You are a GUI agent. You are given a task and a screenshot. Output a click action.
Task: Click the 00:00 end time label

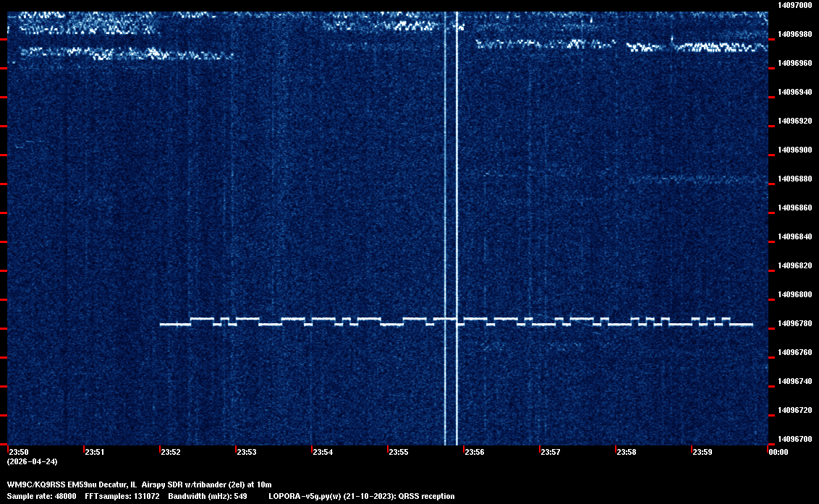pos(778,453)
